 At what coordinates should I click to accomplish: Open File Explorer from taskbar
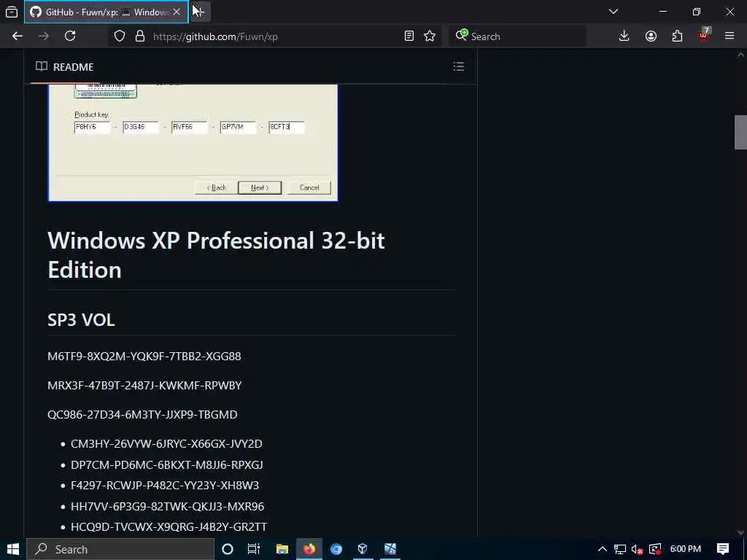282,549
